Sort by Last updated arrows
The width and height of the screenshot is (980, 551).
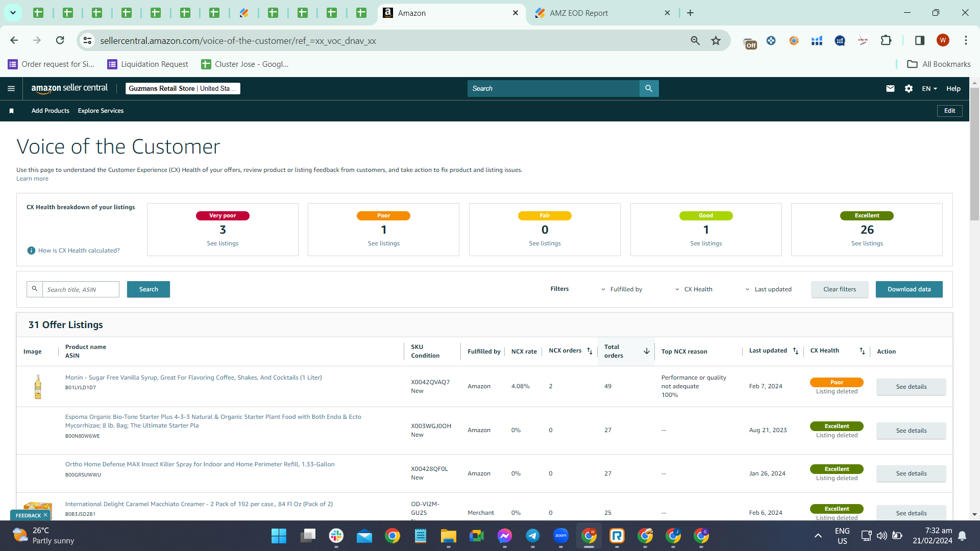795,351
